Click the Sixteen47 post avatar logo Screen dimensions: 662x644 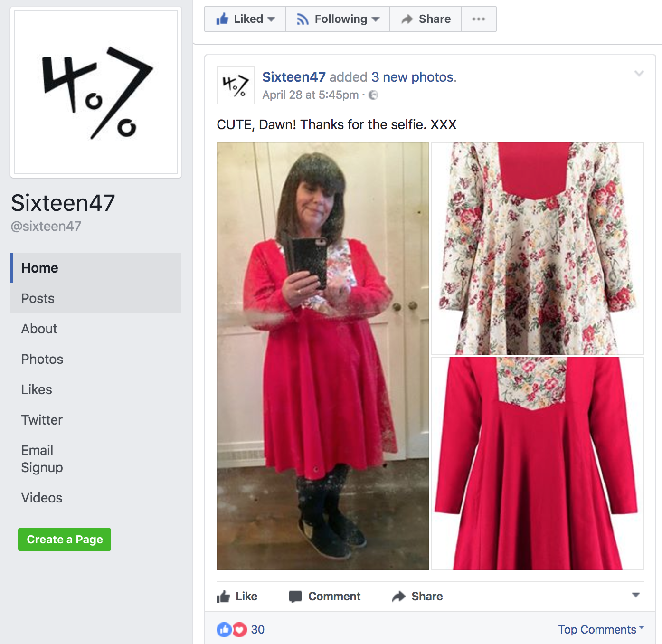tap(236, 85)
